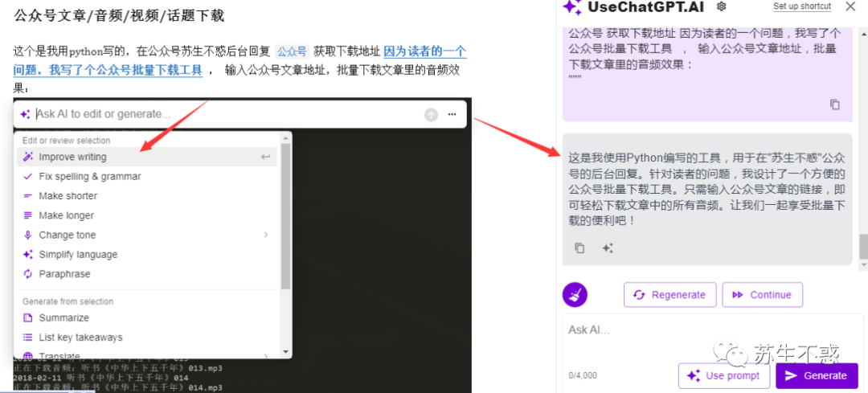Viewport: 868px width, 393px height.
Task: Click the sparkle icon in Ask AI bar
Action: [x=25, y=115]
